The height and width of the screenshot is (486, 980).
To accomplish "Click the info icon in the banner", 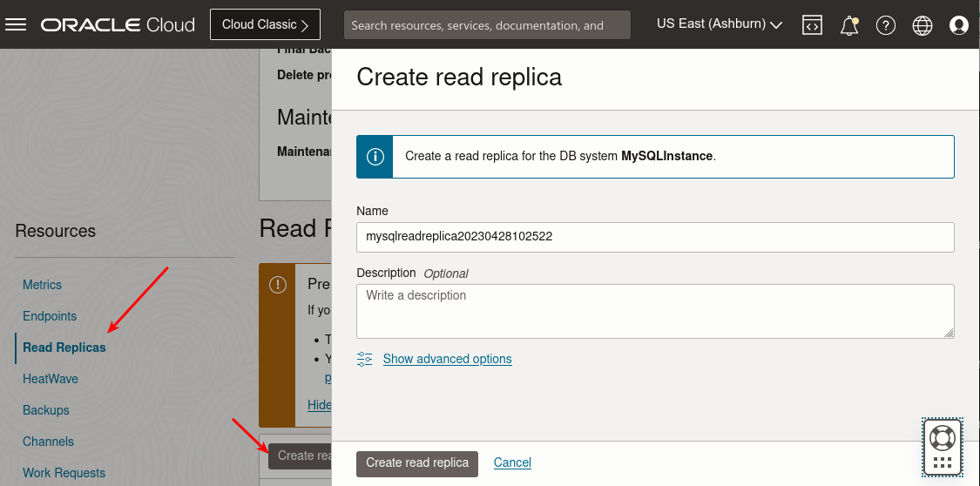I will coord(375,157).
